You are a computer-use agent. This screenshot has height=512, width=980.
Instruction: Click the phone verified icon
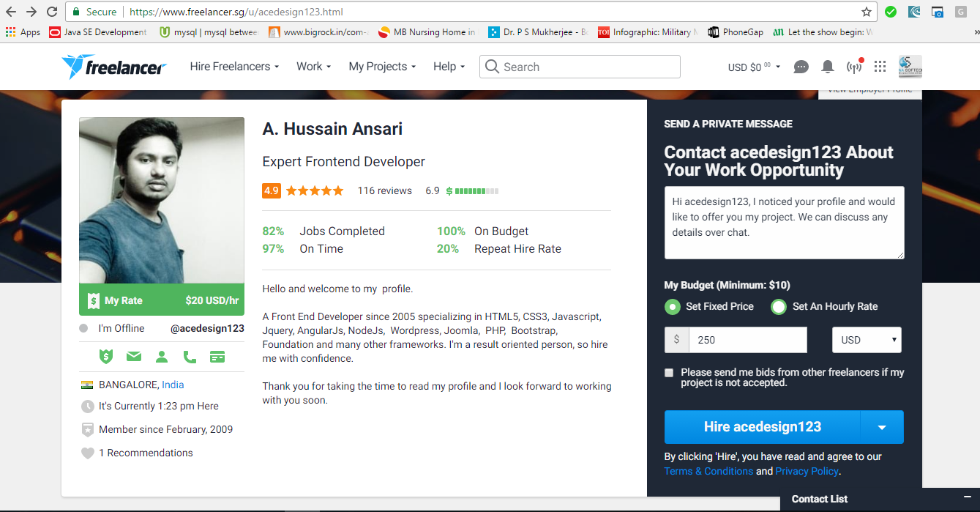(x=190, y=357)
